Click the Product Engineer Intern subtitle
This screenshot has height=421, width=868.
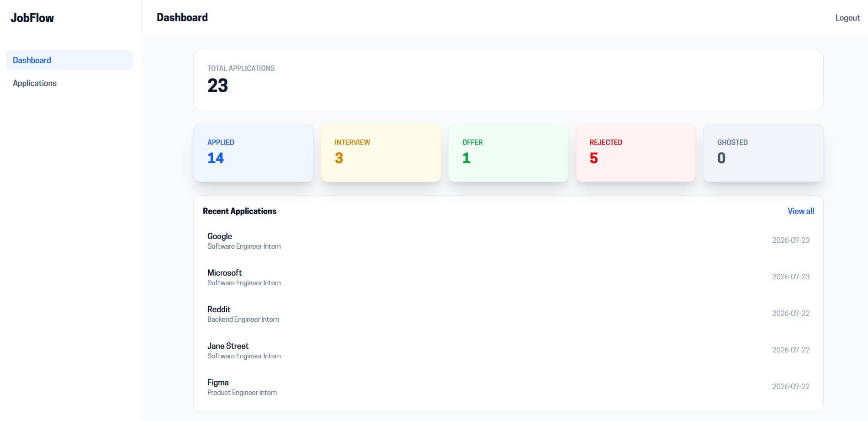point(242,393)
